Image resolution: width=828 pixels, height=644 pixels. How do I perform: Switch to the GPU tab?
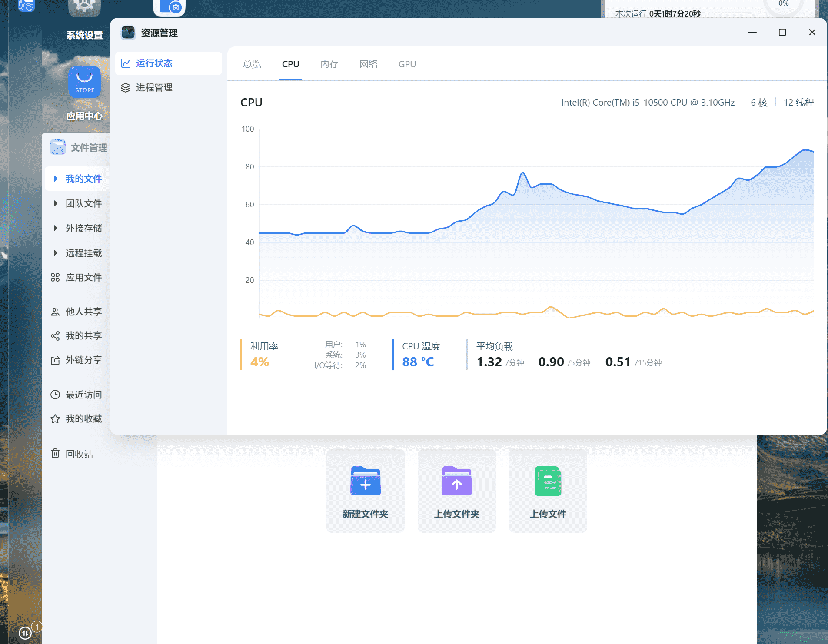407,64
